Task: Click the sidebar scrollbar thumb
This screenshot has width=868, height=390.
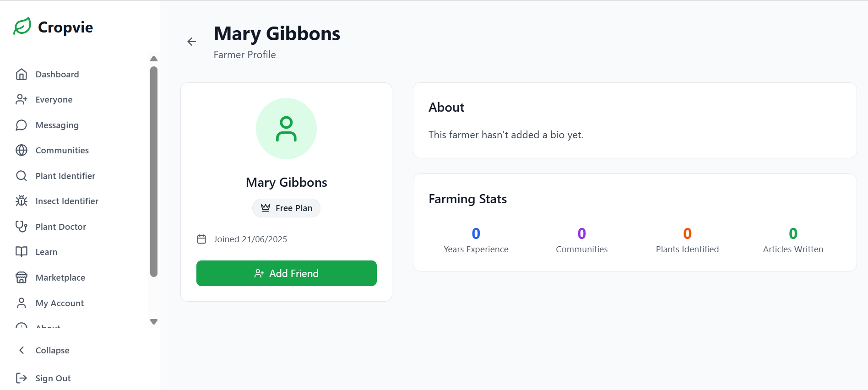Action: (154, 171)
